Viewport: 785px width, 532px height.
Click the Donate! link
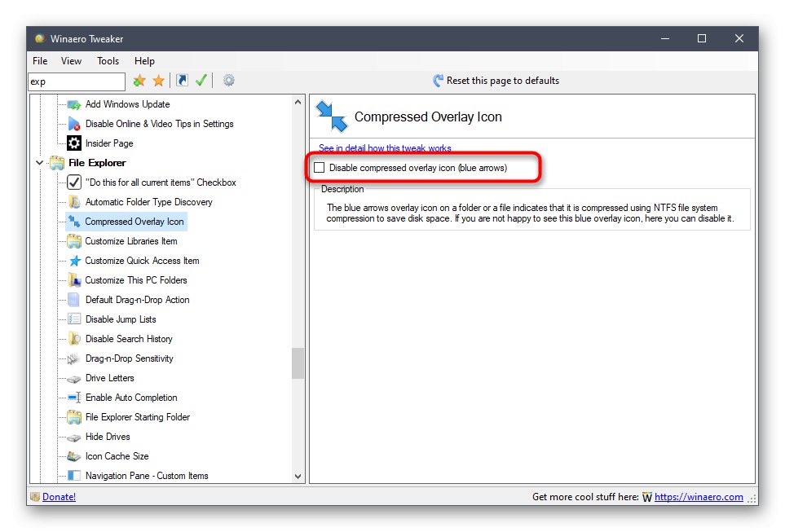point(59,497)
